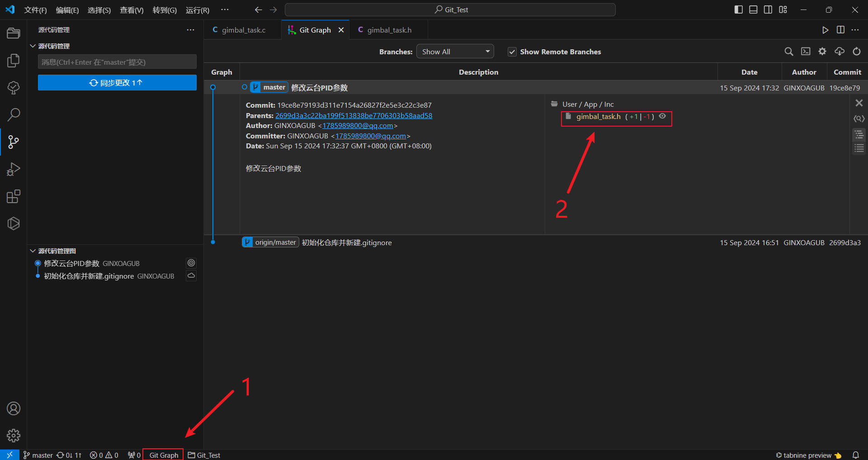
Task: Switch to the gimbal_task.c tab
Action: click(243, 30)
